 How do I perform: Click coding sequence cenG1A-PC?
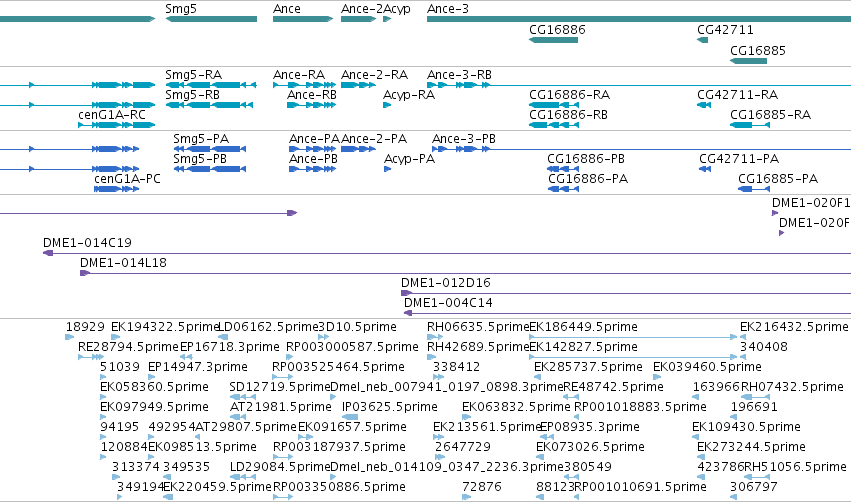[117, 189]
